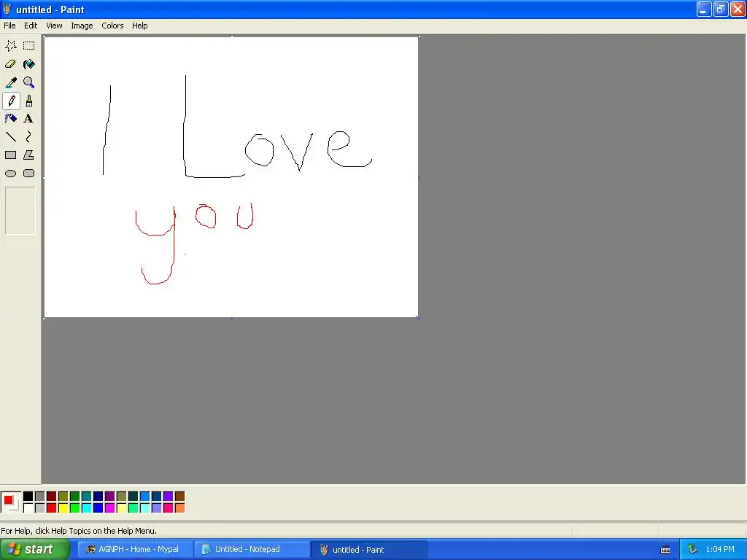Choose the pale yellow swatch
This screenshot has height=560, width=747.
coord(122,508)
